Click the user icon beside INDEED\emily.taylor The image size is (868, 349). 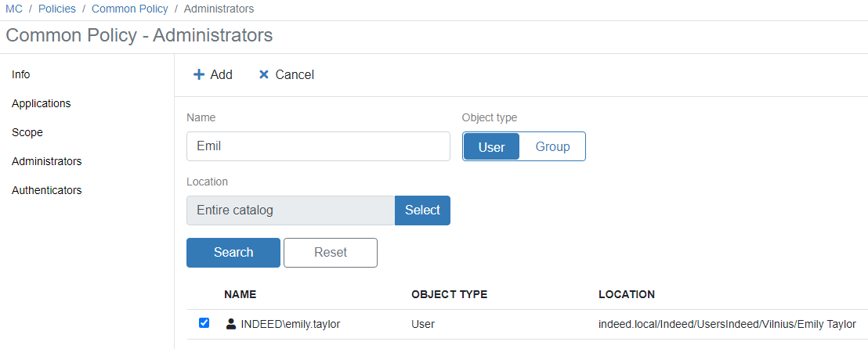[x=230, y=323]
